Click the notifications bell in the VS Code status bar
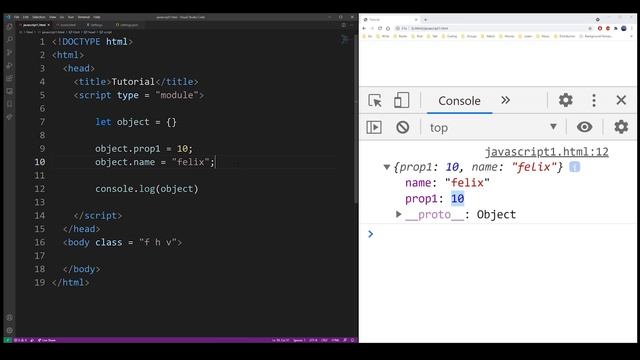The width and height of the screenshot is (640, 360). [x=353, y=340]
